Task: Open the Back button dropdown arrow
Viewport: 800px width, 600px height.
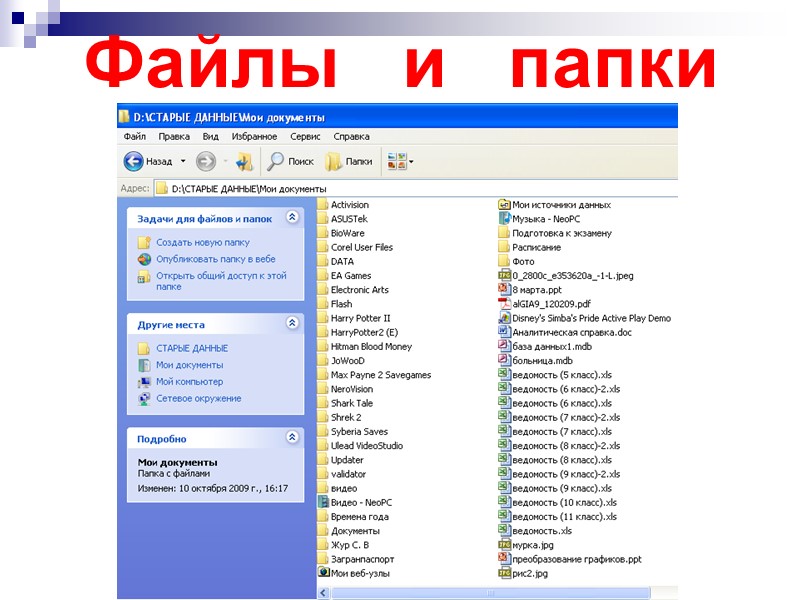Action: tap(183, 161)
